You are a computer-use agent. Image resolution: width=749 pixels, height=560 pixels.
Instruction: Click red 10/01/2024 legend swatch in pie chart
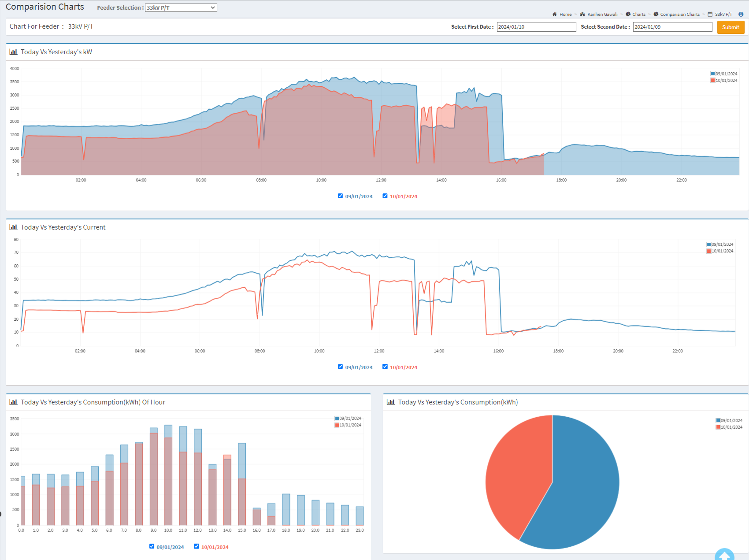tap(718, 427)
